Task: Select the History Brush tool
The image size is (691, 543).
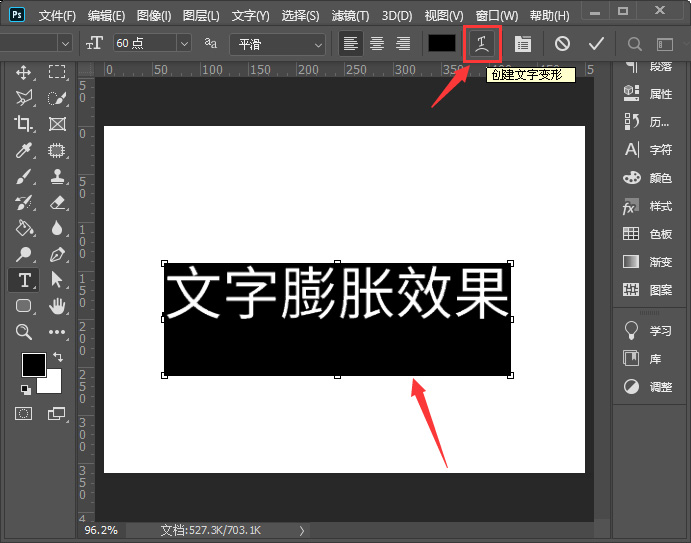Action: (23, 202)
